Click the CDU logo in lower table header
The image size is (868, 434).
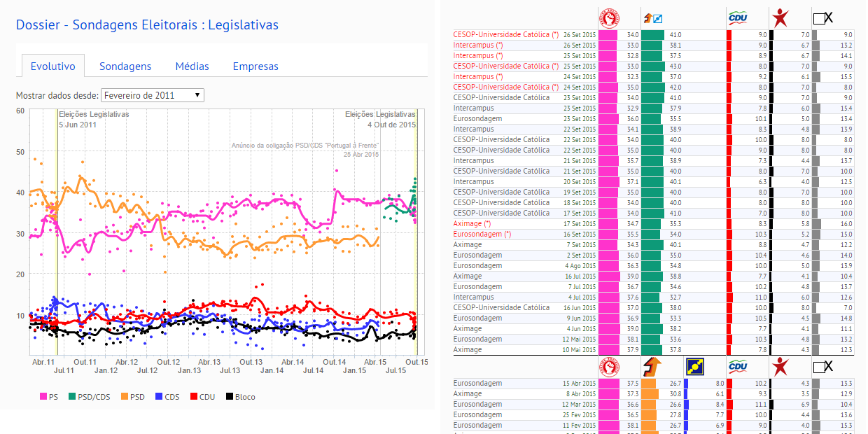(x=738, y=365)
